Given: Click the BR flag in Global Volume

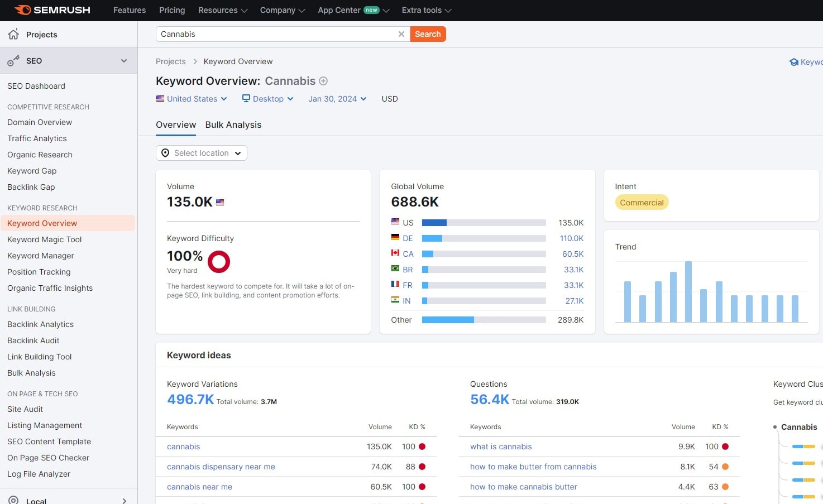Looking at the screenshot, I should click(395, 268).
